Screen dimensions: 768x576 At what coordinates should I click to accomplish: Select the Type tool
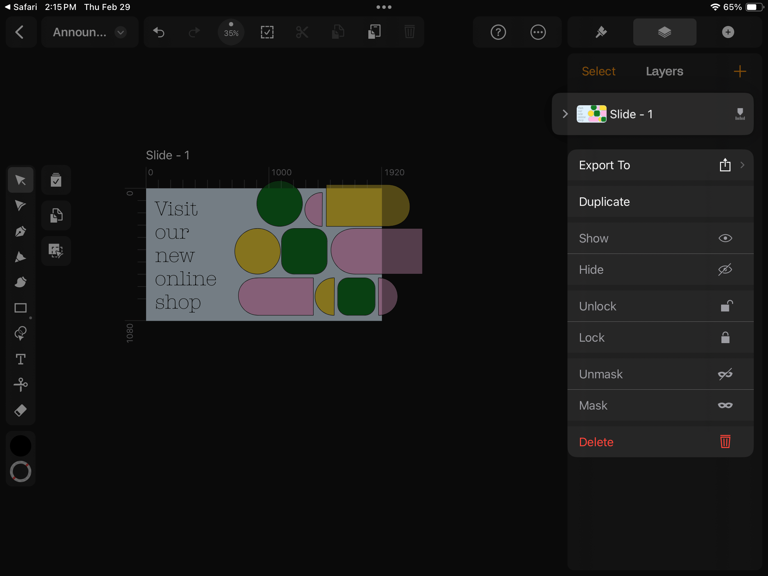pyautogui.click(x=21, y=360)
